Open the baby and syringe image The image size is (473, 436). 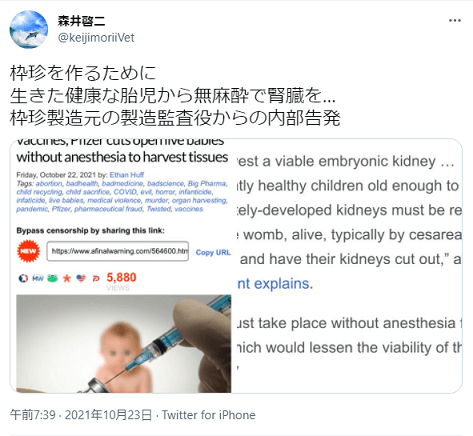(x=124, y=344)
